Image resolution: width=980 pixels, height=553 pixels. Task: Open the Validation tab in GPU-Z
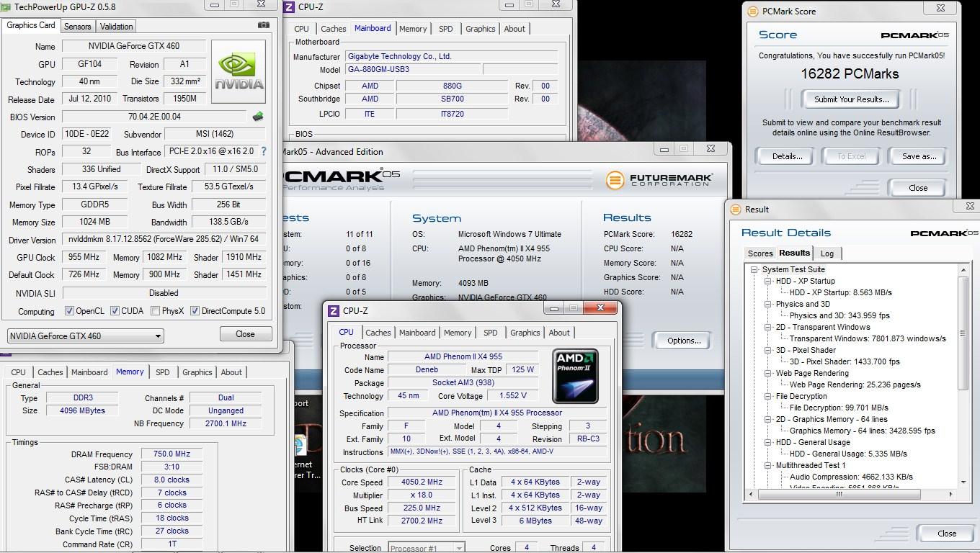(x=116, y=27)
